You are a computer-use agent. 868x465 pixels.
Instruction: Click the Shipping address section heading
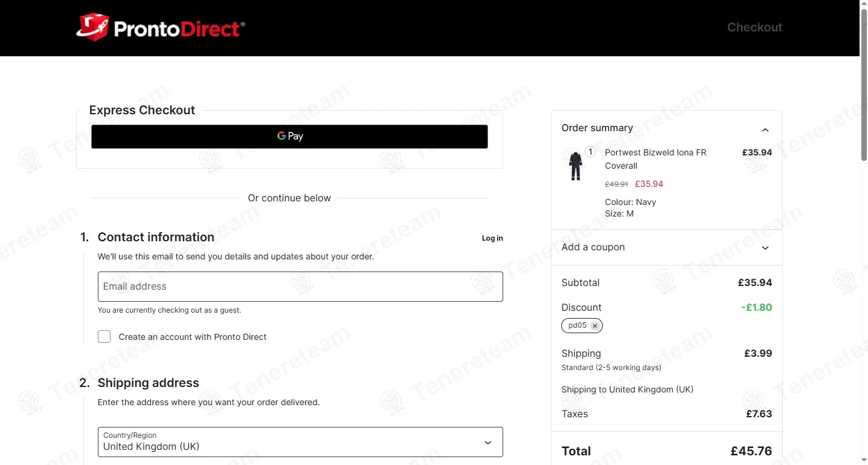[x=148, y=383]
